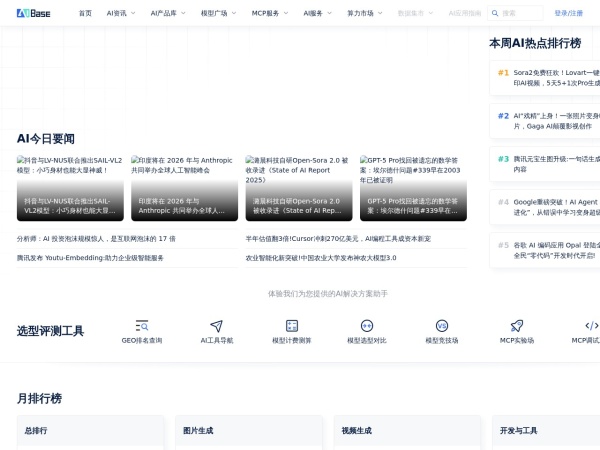600x450 pixels.
Task: Open the #1 ranked Sora2免费狂欢 item
Action: pos(545,78)
